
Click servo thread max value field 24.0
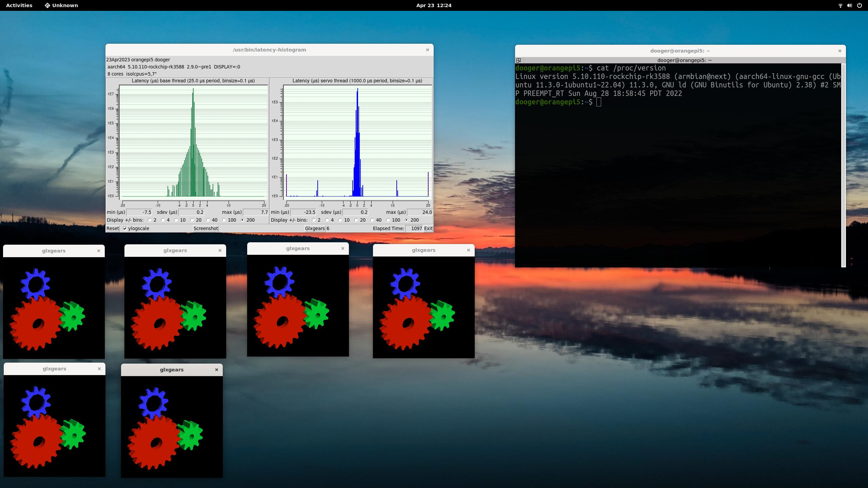[420, 212]
